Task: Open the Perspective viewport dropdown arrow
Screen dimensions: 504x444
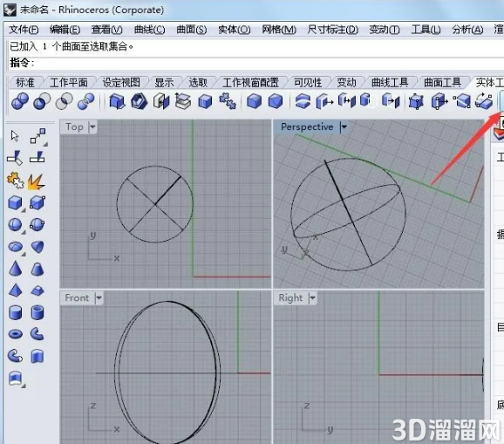Action: coord(344,126)
